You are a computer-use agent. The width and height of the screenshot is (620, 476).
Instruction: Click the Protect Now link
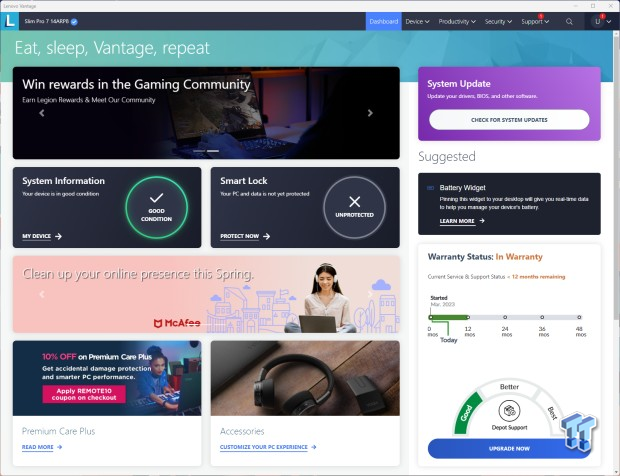pyautogui.click(x=240, y=236)
